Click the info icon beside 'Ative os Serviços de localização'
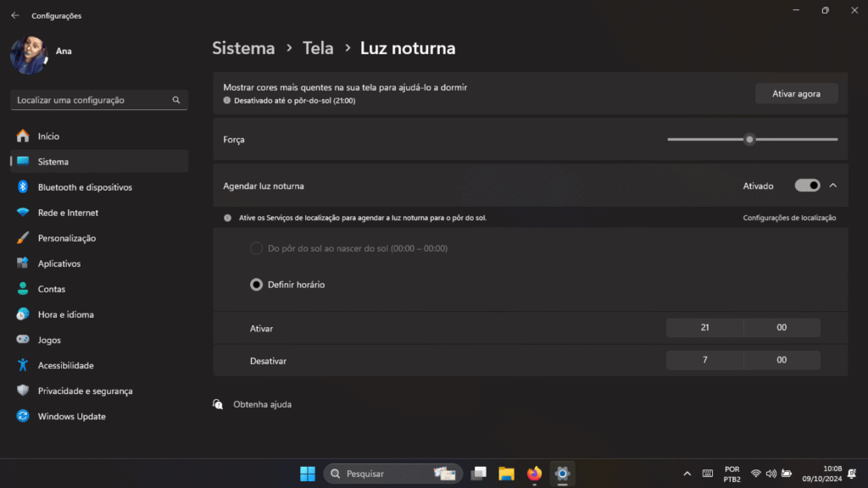The image size is (868, 488). [x=227, y=218]
